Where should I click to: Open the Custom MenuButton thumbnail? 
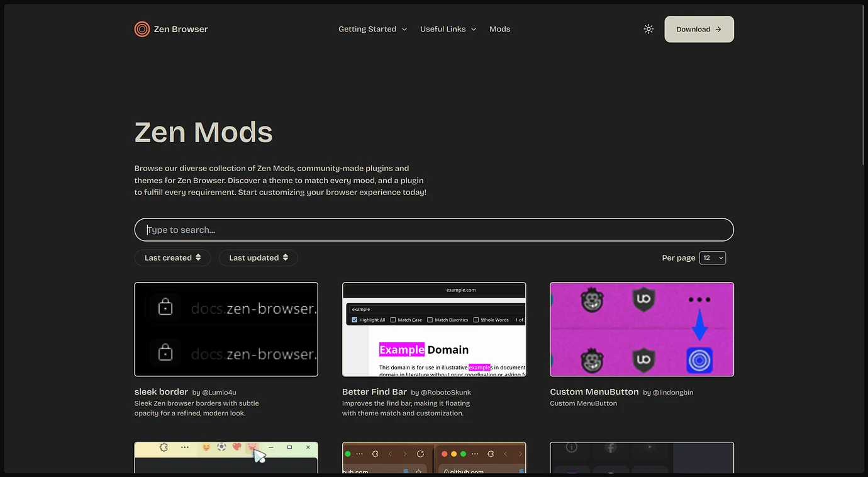[642, 329]
